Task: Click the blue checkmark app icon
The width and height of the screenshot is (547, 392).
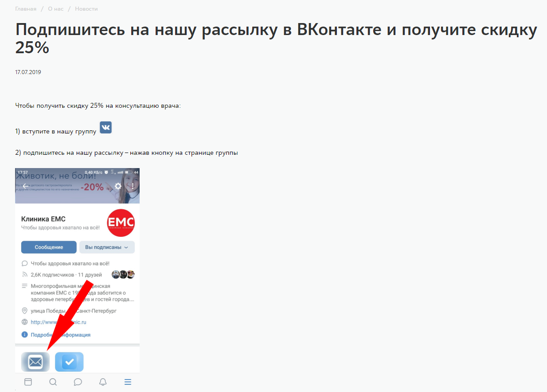Action: (69, 362)
